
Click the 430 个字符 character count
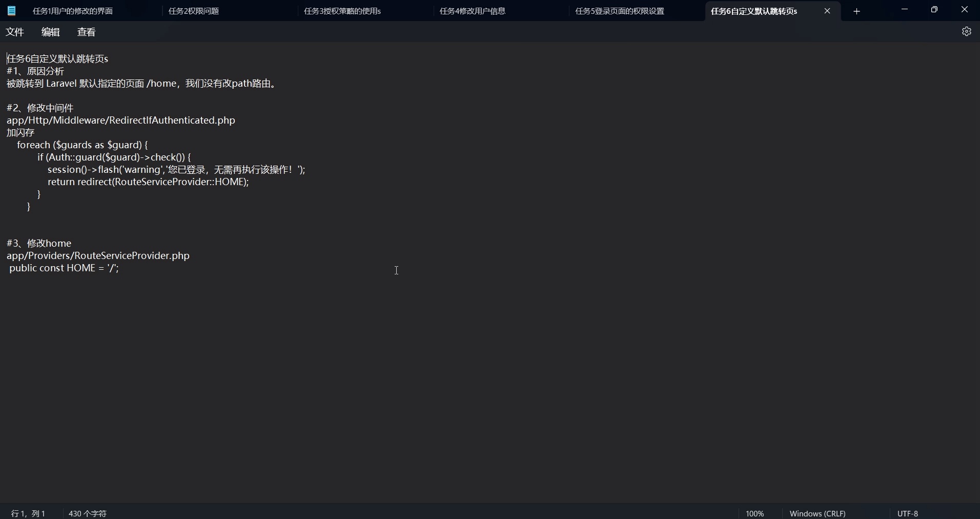88,513
